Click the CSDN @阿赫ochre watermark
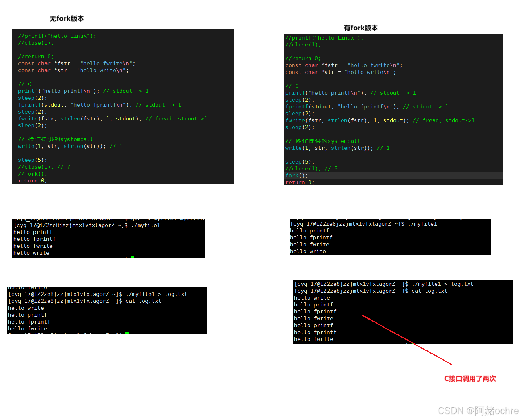 tap(478, 411)
